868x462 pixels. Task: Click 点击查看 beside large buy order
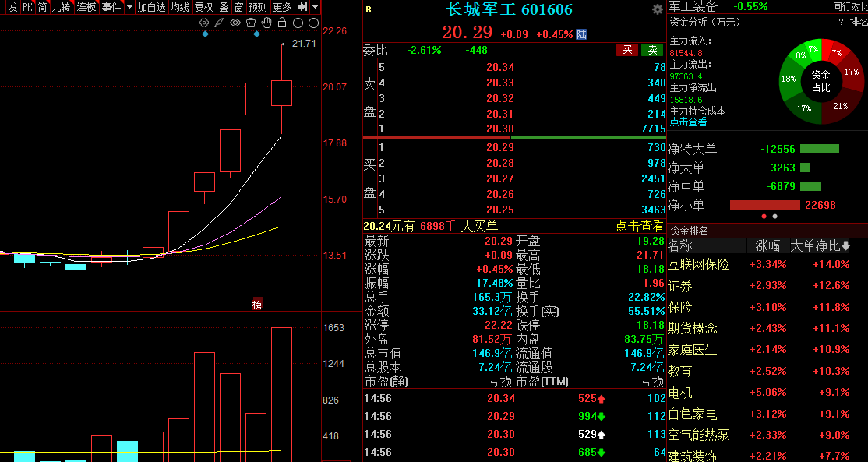pos(640,226)
